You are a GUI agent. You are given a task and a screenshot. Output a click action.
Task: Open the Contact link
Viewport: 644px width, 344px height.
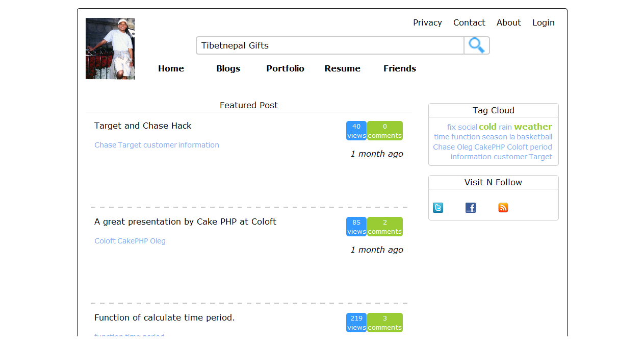[x=469, y=22]
